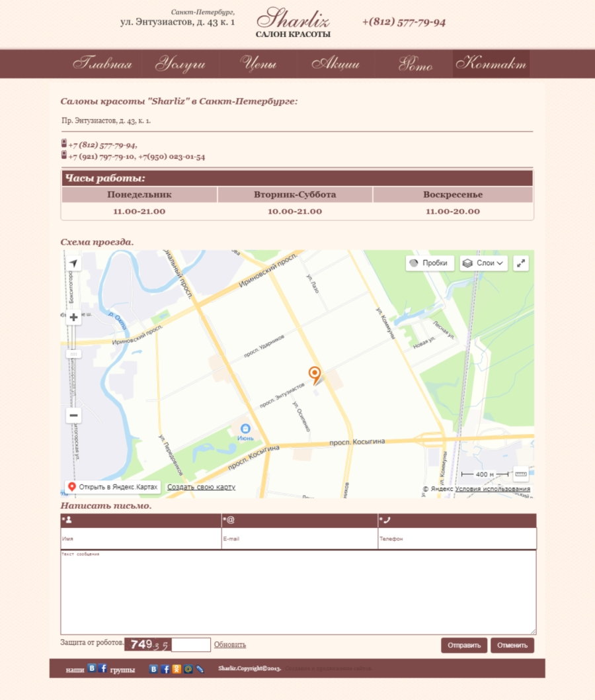Select the Контакт menu item

coord(491,64)
